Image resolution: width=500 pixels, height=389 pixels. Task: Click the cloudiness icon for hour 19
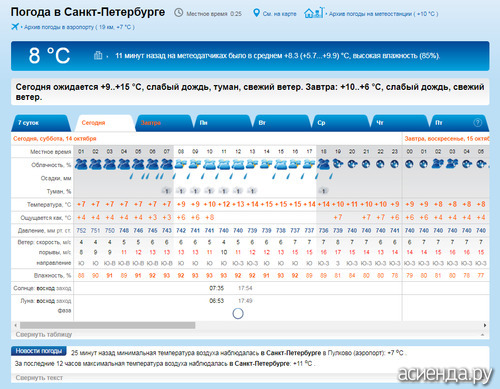coord(338,164)
